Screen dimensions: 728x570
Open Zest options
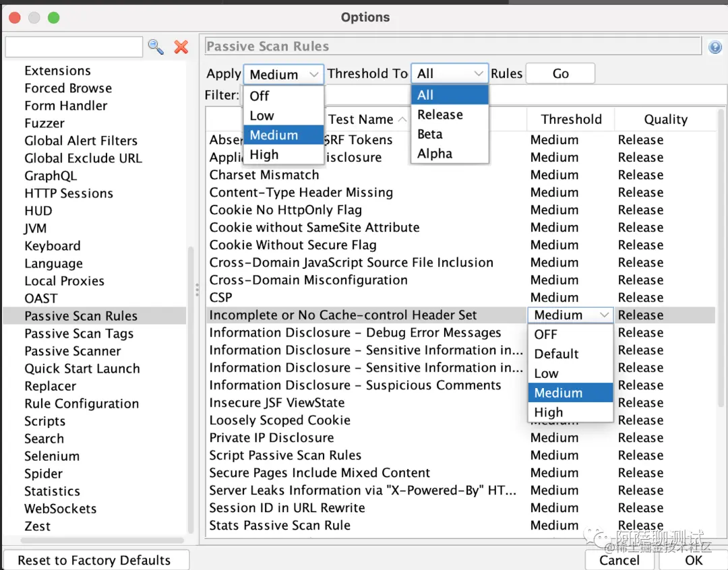(37, 526)
